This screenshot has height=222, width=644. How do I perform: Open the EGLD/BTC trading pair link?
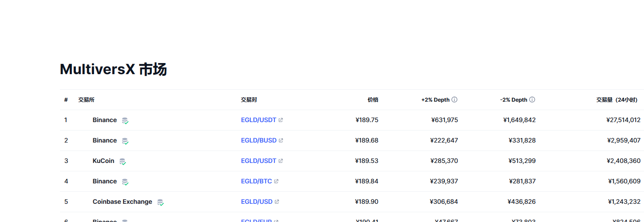(257, 182)
